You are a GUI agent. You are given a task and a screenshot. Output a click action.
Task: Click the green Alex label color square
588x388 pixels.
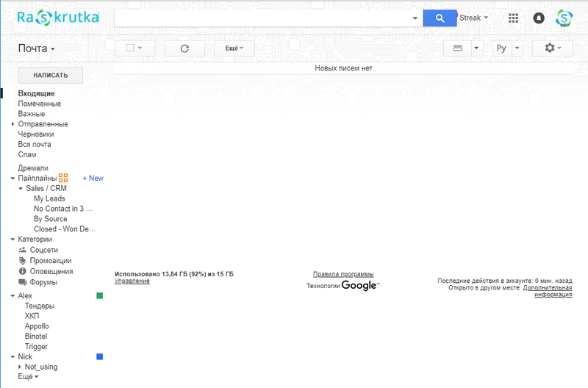click(x=100, y=296)
